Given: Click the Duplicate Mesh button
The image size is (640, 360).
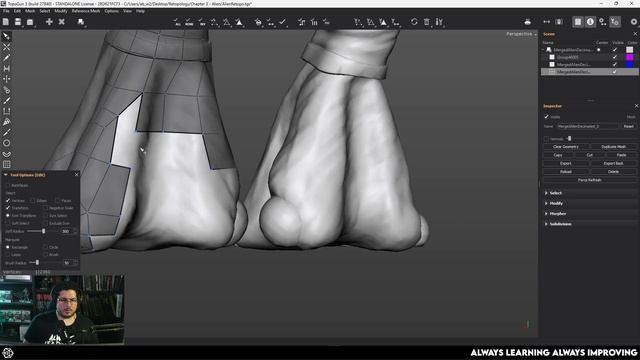Looking at the screenshot, I should pos(613,147).
